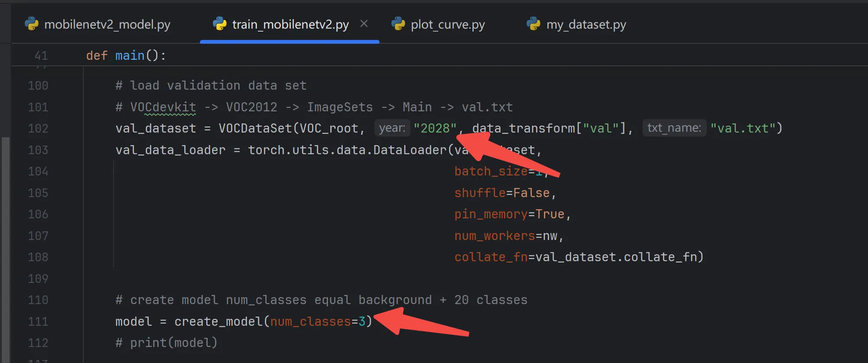The image size is (868, 363).
Task: Click the left vertical scrollbar thumb
Action: pyautogui.click(x=5, y=250)
